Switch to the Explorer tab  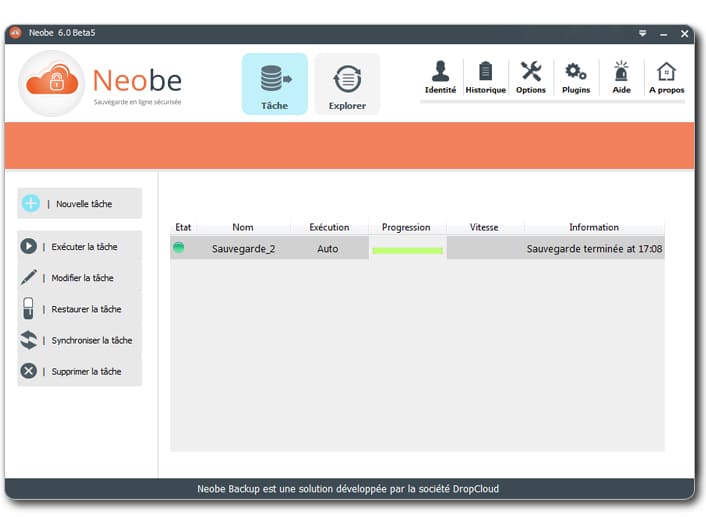pos(347,84)
